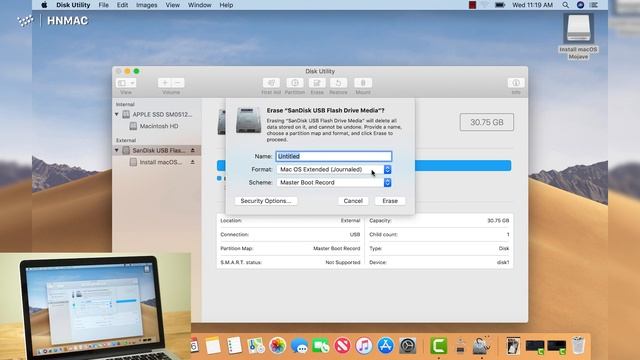Image resolution: width=640 pixels, height=360 pixels.
Task: Select Macintosh HD in the sidebar
Action: pos(157,126)
